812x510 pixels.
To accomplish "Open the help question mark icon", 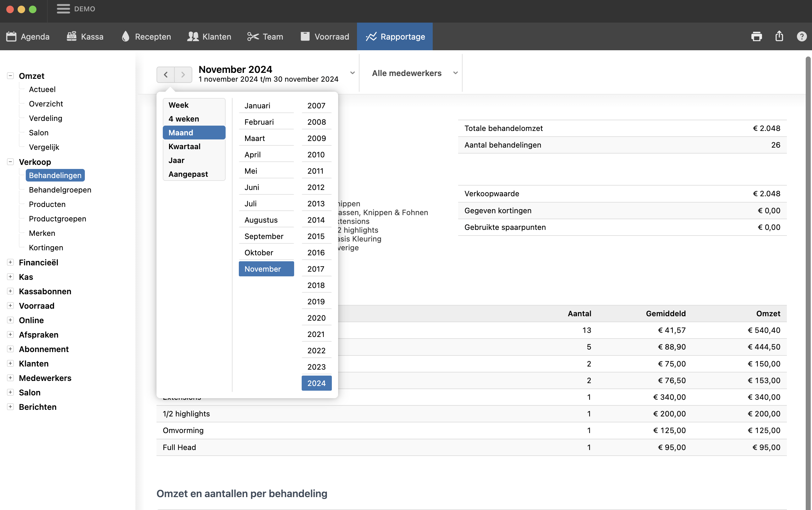I will pyautogui.click(x=802, y=36).
